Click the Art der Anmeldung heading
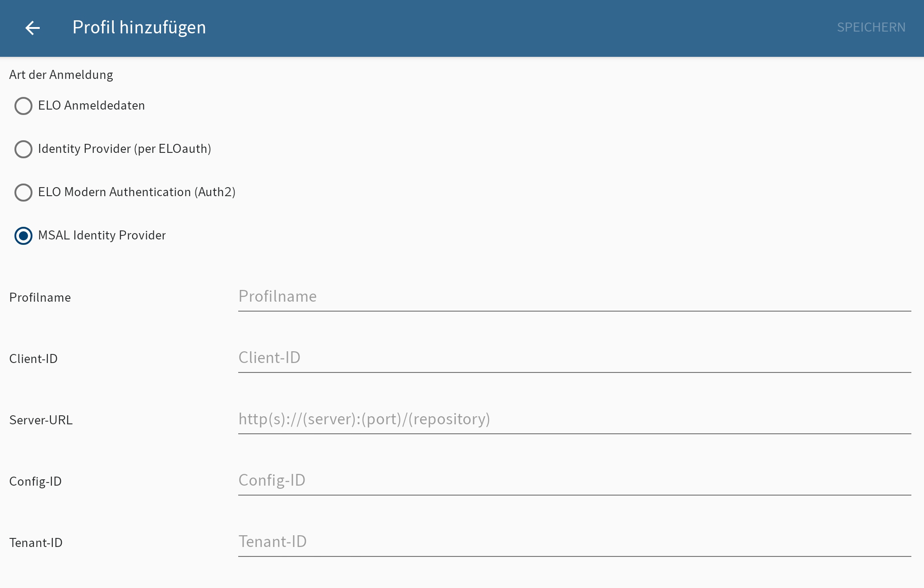The height and width of the screenshot is (588, 924). click(60, 74)
